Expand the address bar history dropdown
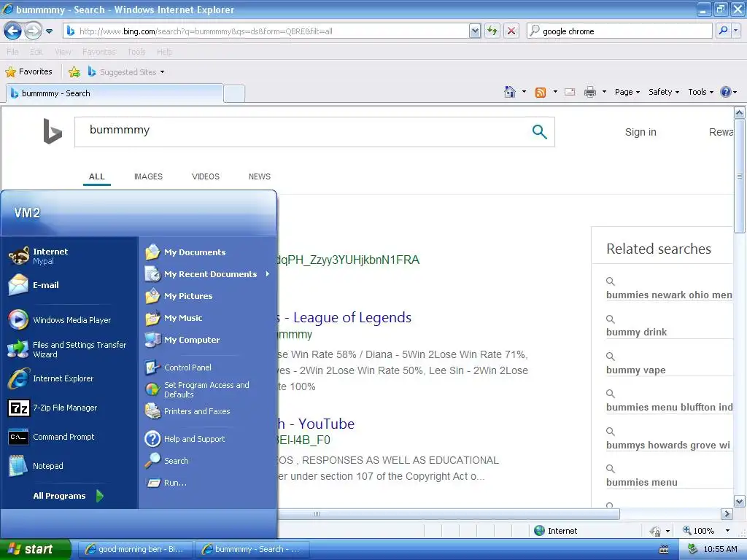The image size is (747, 560). pos(475,31)
